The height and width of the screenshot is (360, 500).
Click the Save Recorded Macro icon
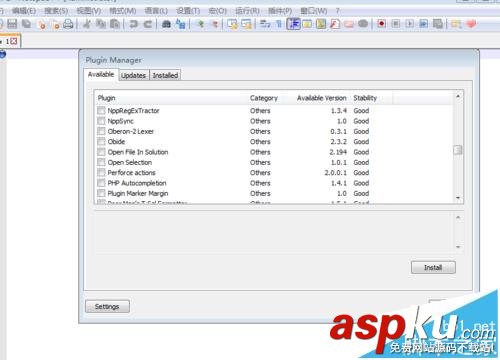click(438, 24)
